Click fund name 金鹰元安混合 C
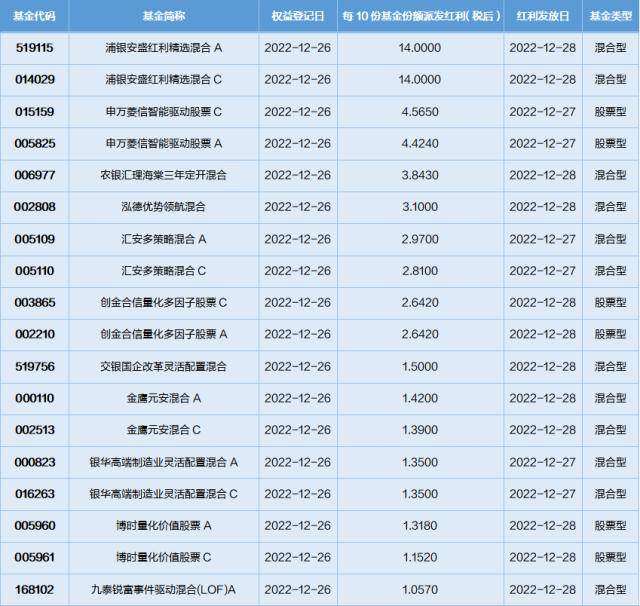 coord(164,429)
